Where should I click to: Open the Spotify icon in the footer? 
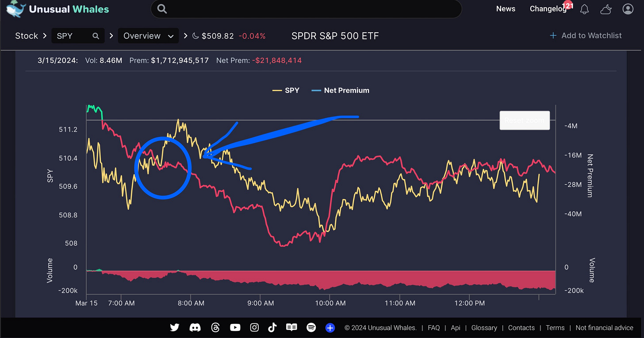click(311, 327)
